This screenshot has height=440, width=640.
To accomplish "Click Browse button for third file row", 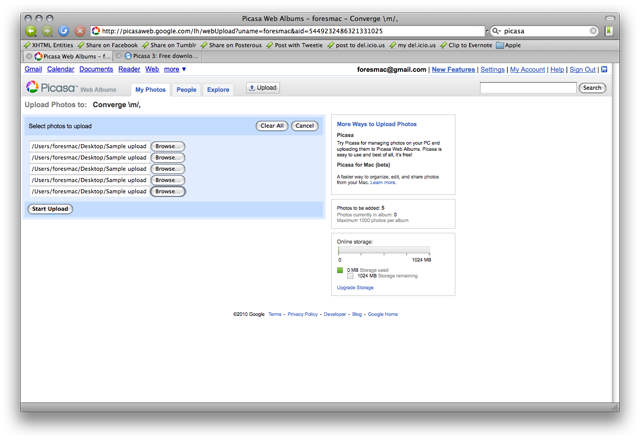I will tap(168, 169).
